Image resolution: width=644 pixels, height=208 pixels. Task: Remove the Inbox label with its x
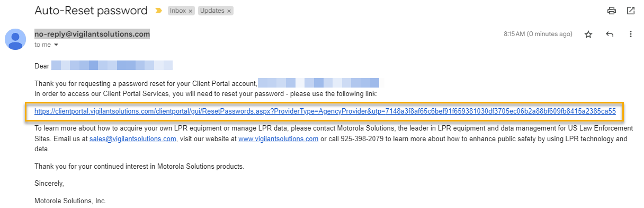191,11
